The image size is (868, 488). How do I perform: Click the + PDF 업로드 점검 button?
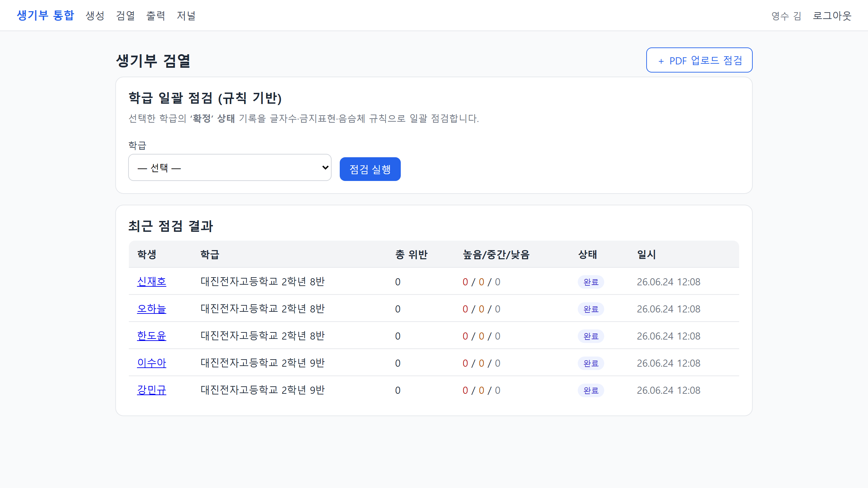pos(699,60)
